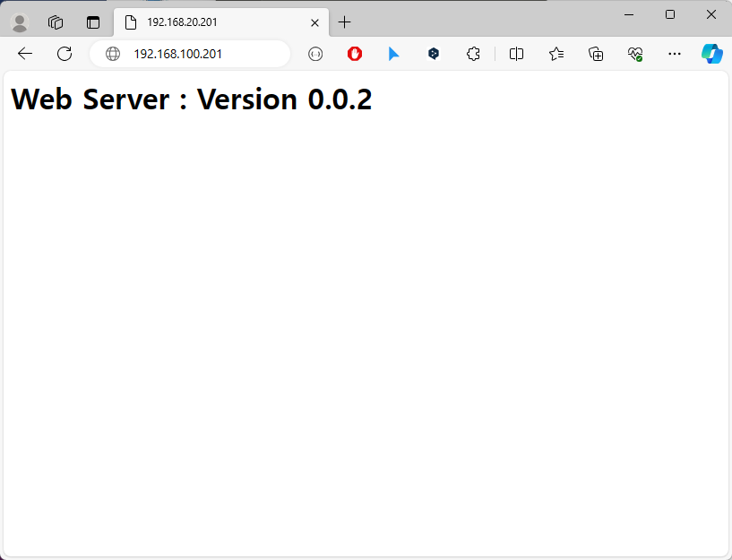View site information globe icon
The image size is (732, 560).
[x=113, y=54]
